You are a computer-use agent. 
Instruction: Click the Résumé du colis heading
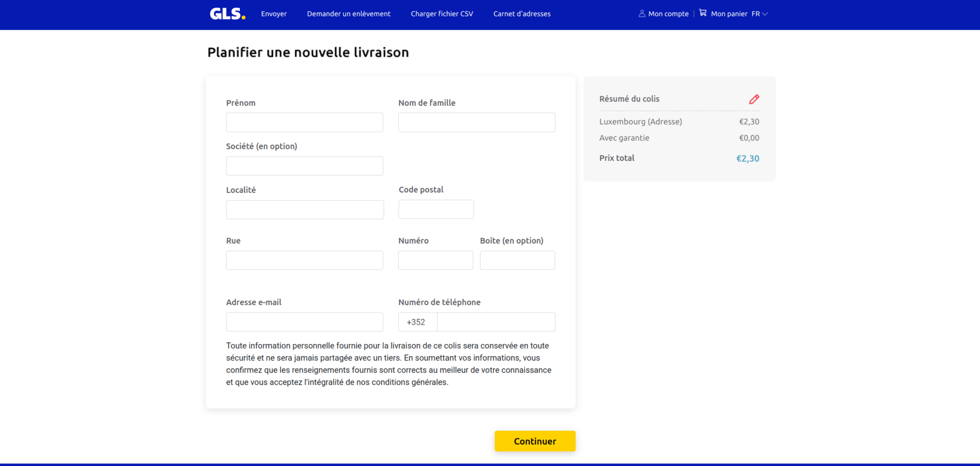pyautogui.click(x=629, y=99)
